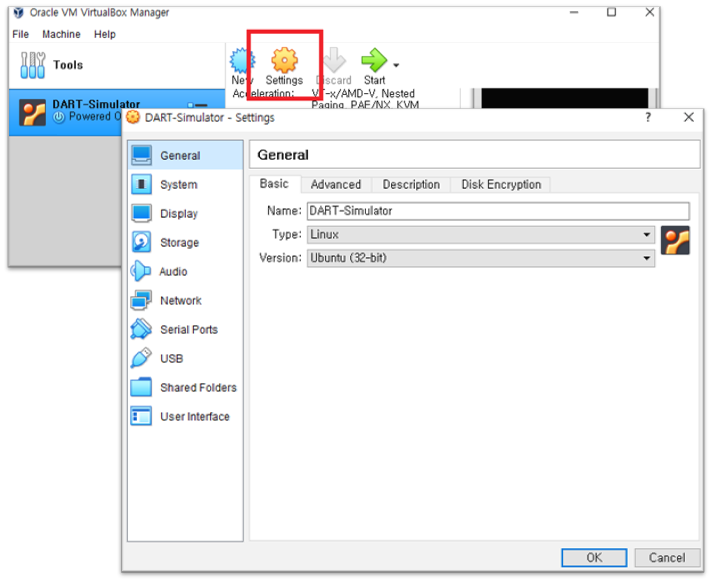Click the green Start arrow icon
The image size is (712, 582).
(374, 61)
